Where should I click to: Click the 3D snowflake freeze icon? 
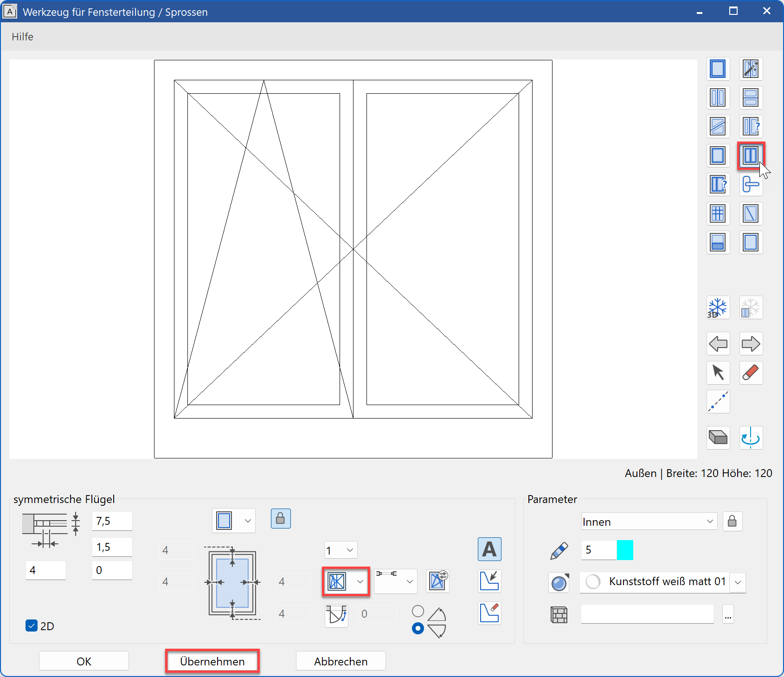click(x=718, y=308)
